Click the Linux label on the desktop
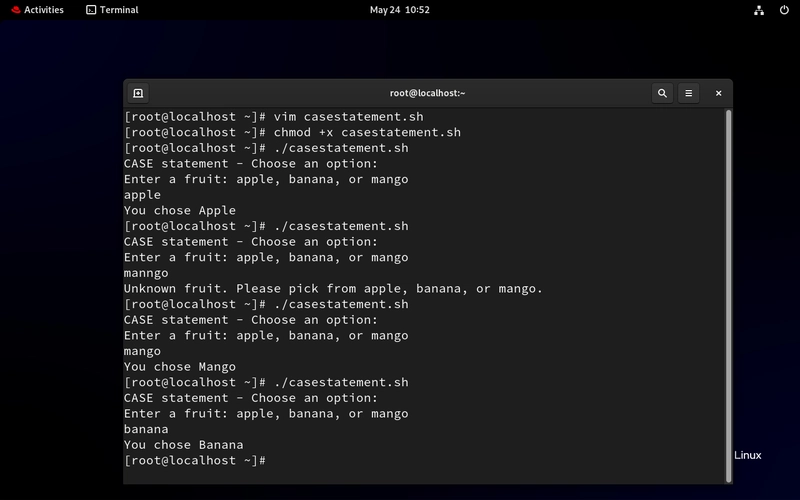 [747, 456]
